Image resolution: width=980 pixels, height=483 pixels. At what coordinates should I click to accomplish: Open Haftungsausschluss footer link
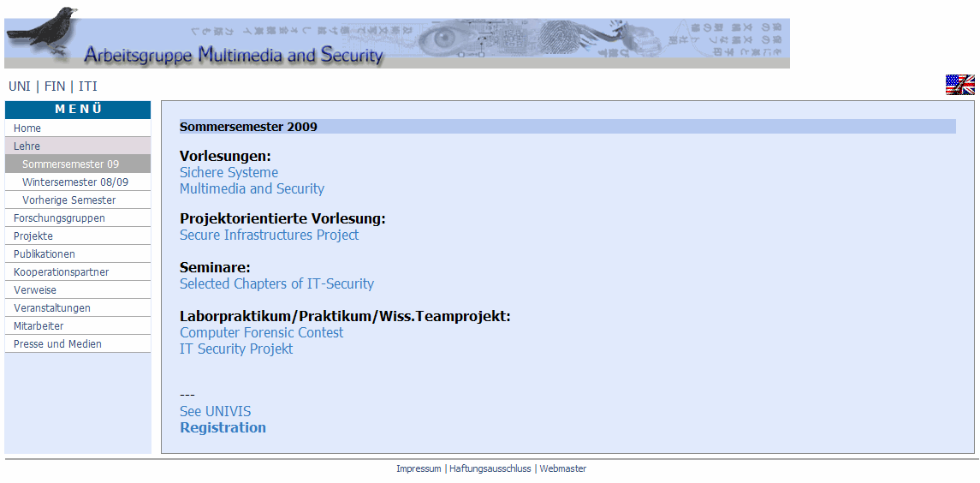coord(490,468)
